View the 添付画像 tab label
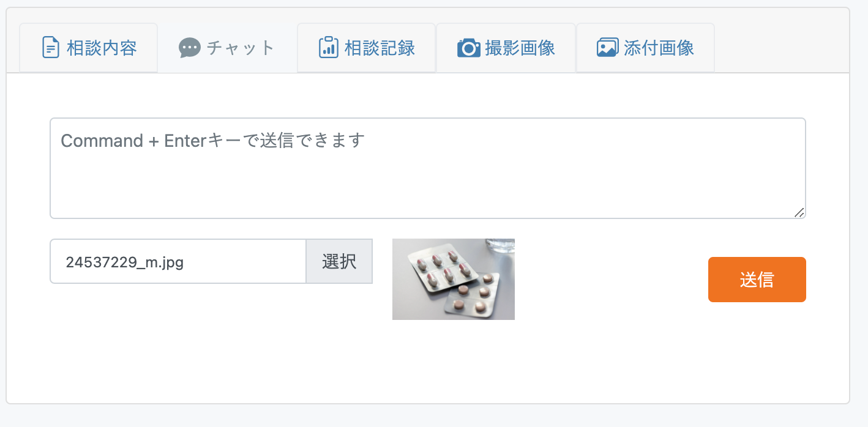The width and height of the screenshot is (868, 427). click(x=659, y=48)
